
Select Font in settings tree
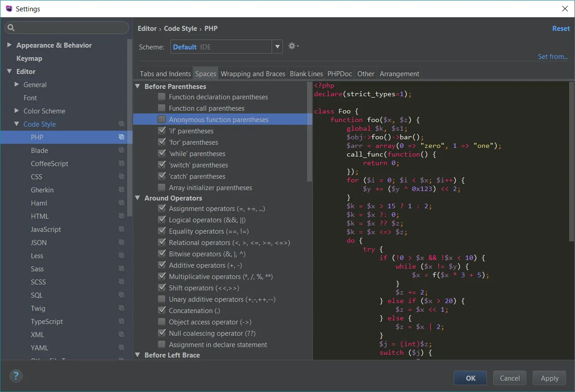[x=30, y=98]
